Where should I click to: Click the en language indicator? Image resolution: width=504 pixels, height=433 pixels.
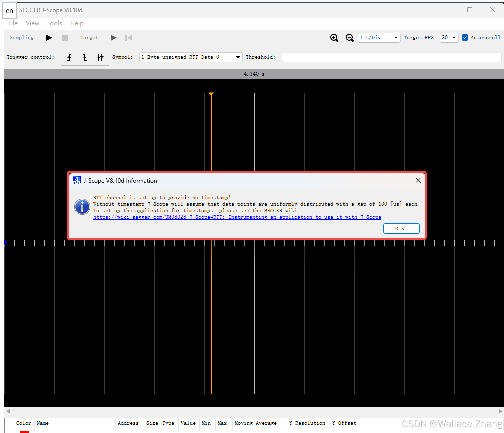(x=9, y=11)
